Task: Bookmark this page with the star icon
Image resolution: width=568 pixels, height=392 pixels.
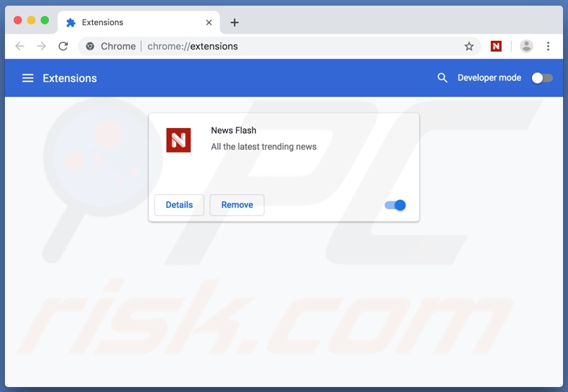Action: click(x=469, y=46)
